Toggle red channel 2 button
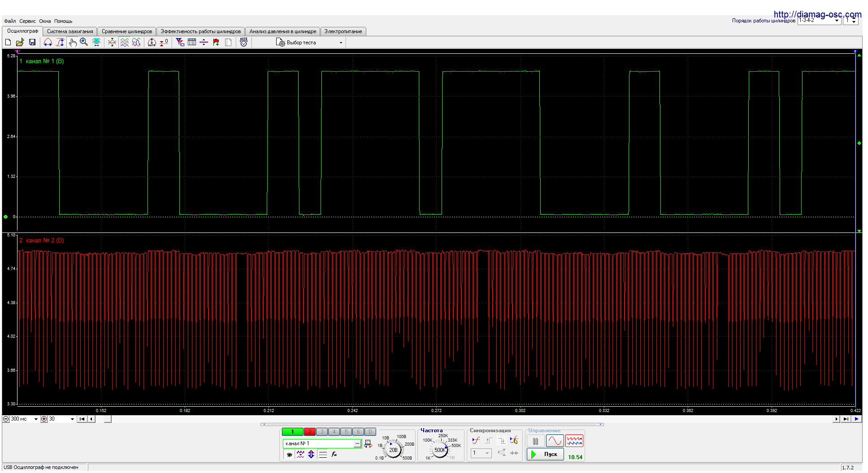The width and height of the screenshot is (868, 473). 310,432
